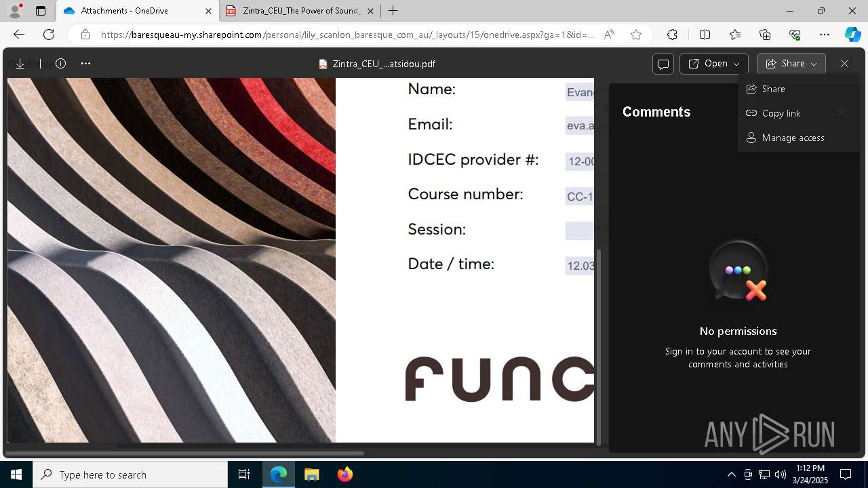Open Task View from taskbar

[244, 474]
